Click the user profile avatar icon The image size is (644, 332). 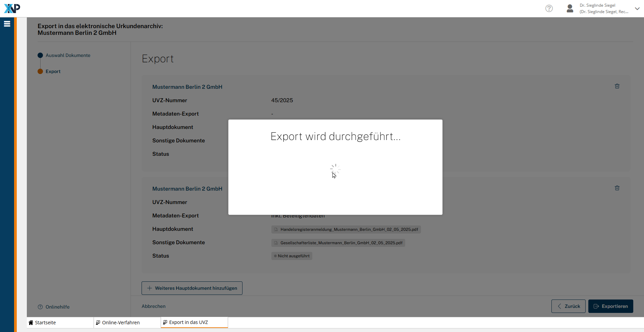570,8
